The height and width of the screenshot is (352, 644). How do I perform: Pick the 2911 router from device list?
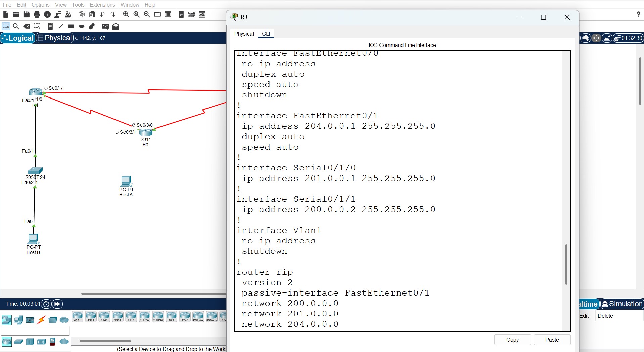point(131,316)
